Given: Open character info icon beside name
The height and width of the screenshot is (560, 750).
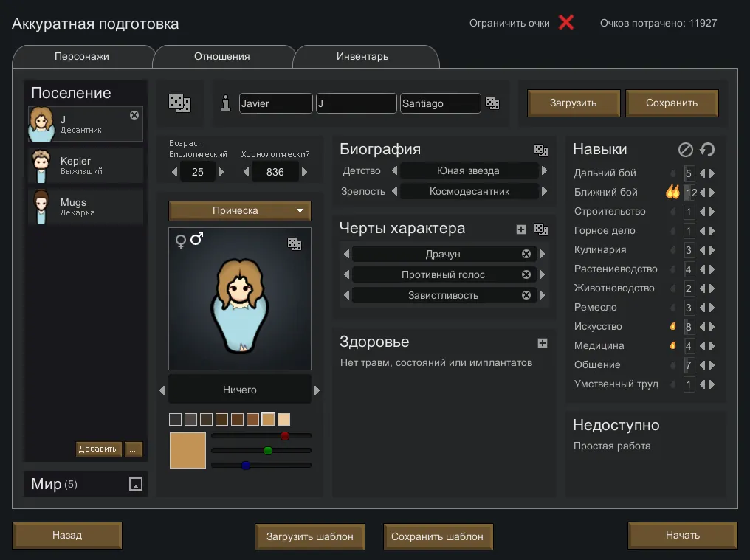Looking at the screenshot, I should [x=226, y=103].
